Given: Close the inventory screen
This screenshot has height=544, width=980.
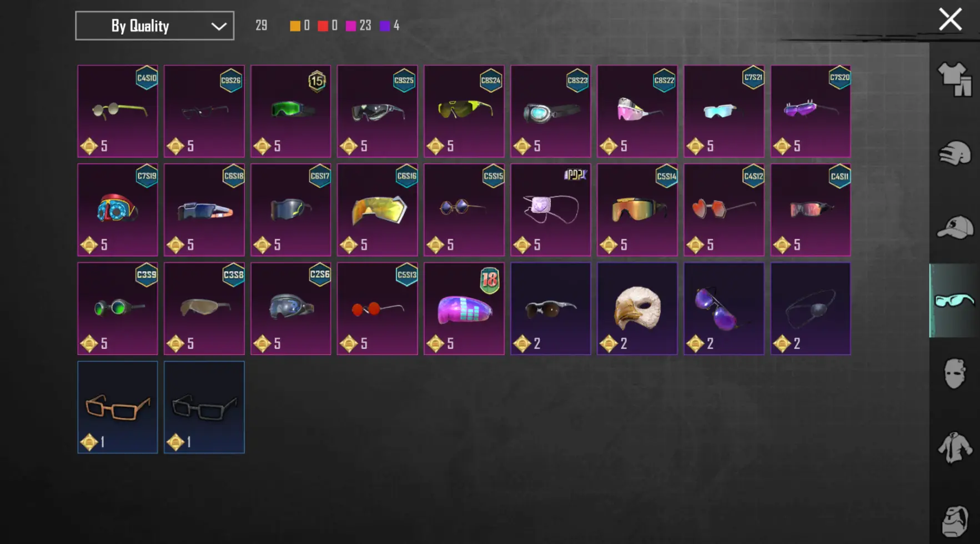Looking at the screenshot, I should (x=950, y=19).
